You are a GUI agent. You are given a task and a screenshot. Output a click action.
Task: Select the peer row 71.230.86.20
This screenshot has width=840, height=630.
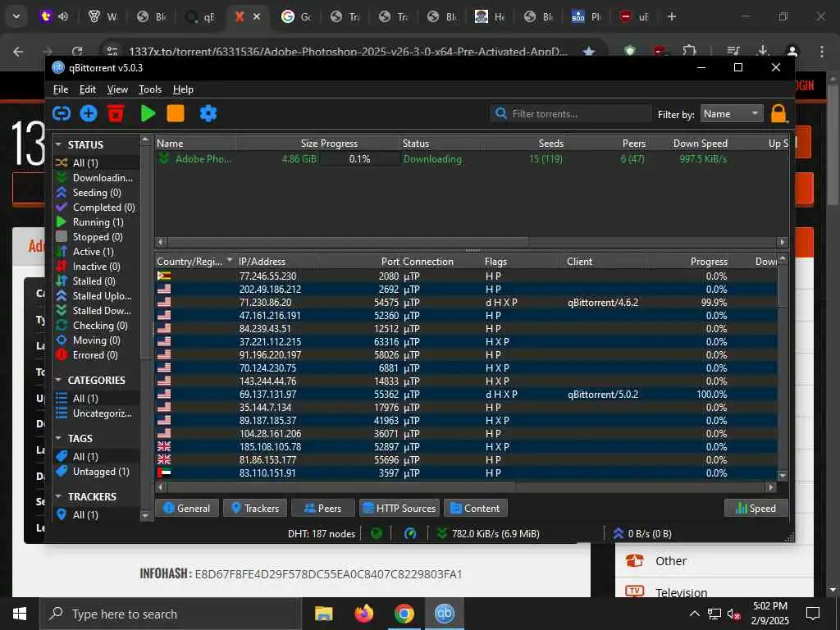(466, 302)
